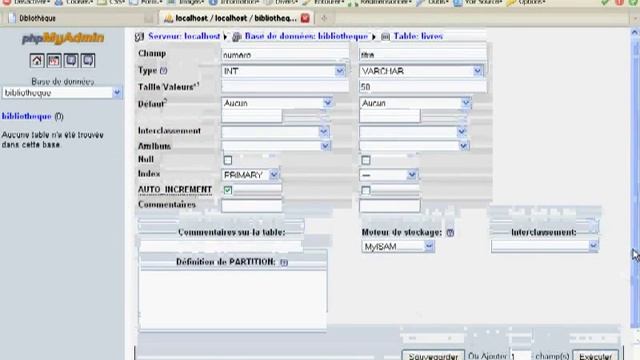
Task: Open first field's Interclassement dropdown
Action: point(276,131)
